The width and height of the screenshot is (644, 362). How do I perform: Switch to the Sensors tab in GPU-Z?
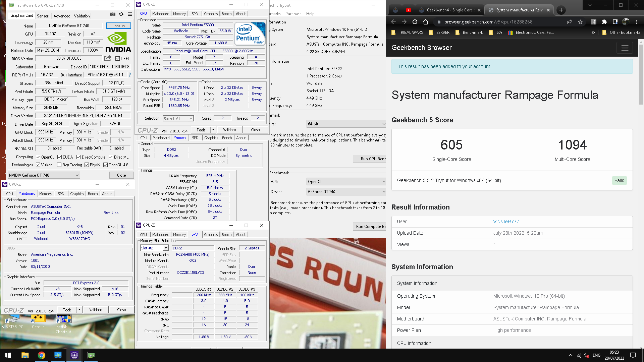coord(43,16)
